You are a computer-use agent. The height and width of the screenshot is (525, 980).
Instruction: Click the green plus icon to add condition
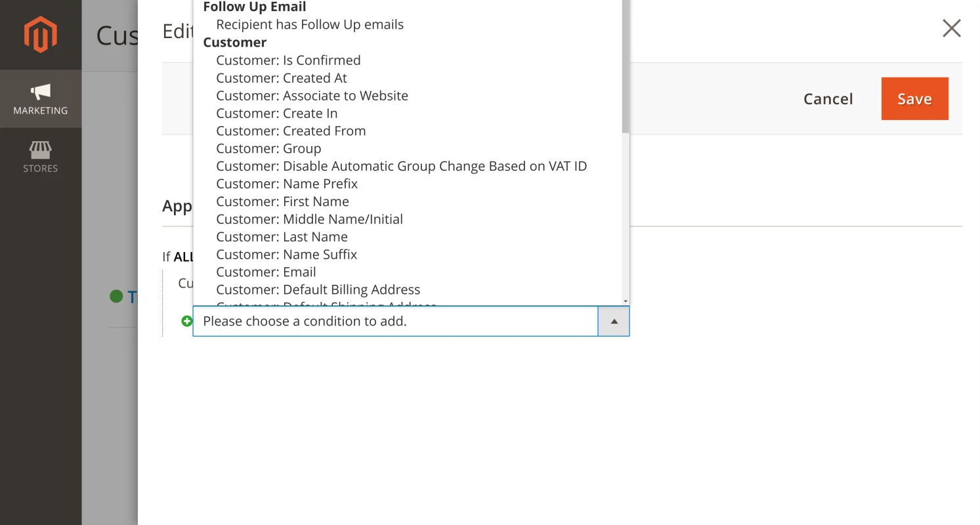click(x=187, y=321)
